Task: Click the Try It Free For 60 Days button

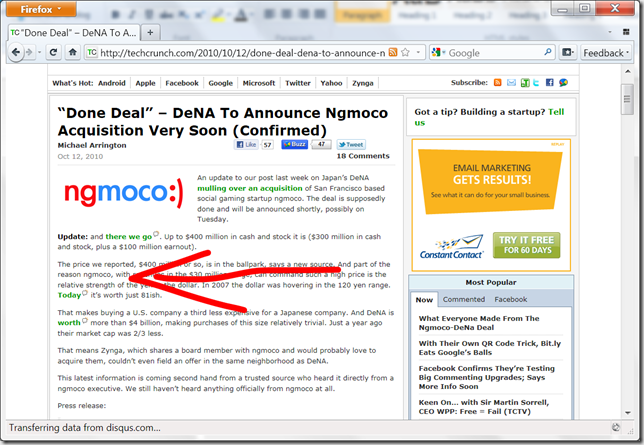Action: (x=527, y=245)
